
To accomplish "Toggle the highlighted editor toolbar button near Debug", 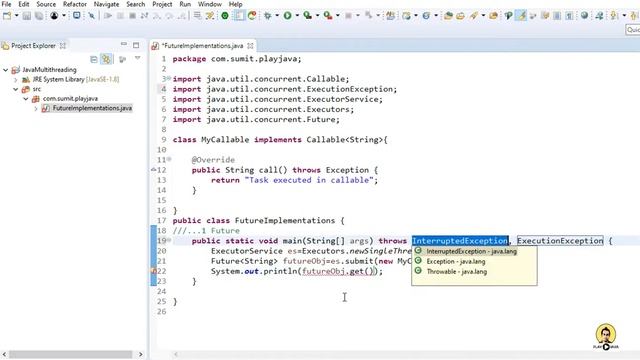I will pyautogui.click(x=239, y=16).
